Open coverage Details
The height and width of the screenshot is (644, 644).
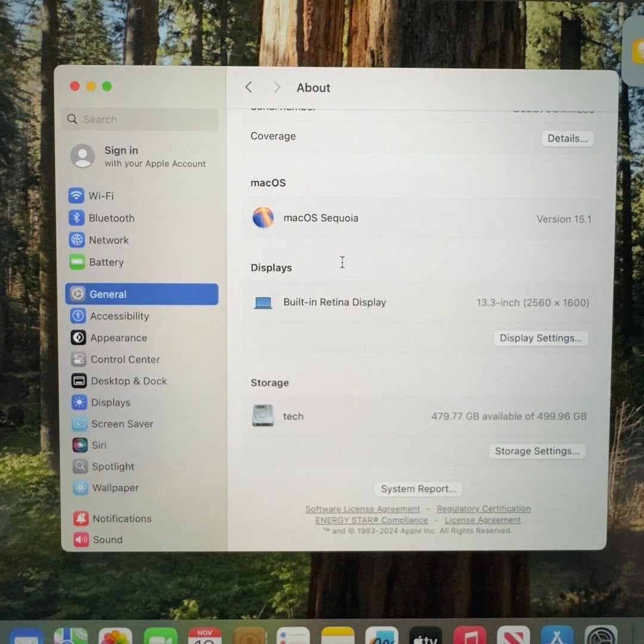[566, 138]
